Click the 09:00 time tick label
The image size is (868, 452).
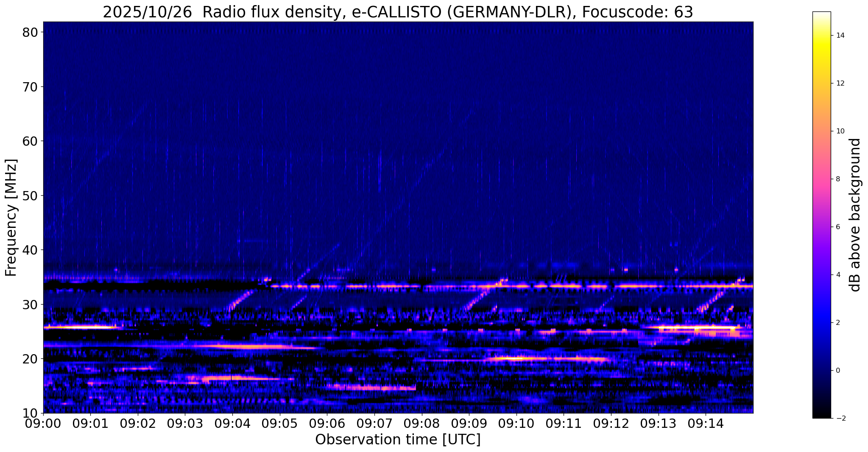click(43, 423)
